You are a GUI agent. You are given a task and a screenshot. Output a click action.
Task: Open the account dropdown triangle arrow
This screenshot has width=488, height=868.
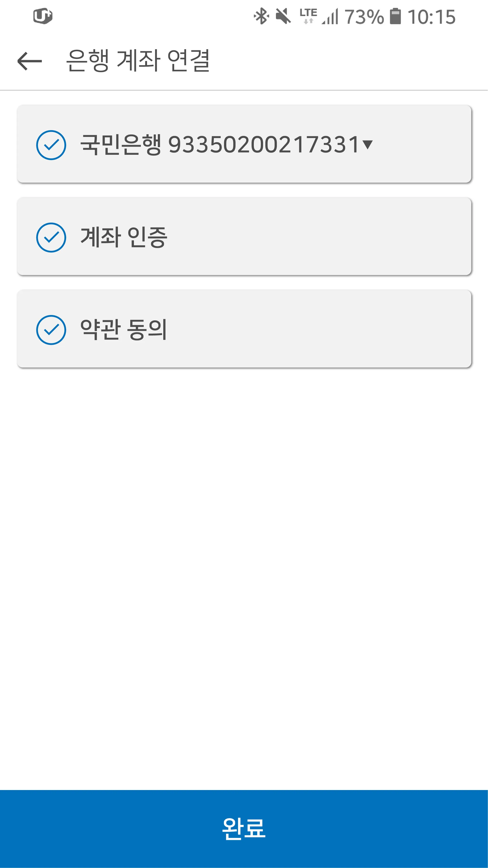[x=367, y=145]
